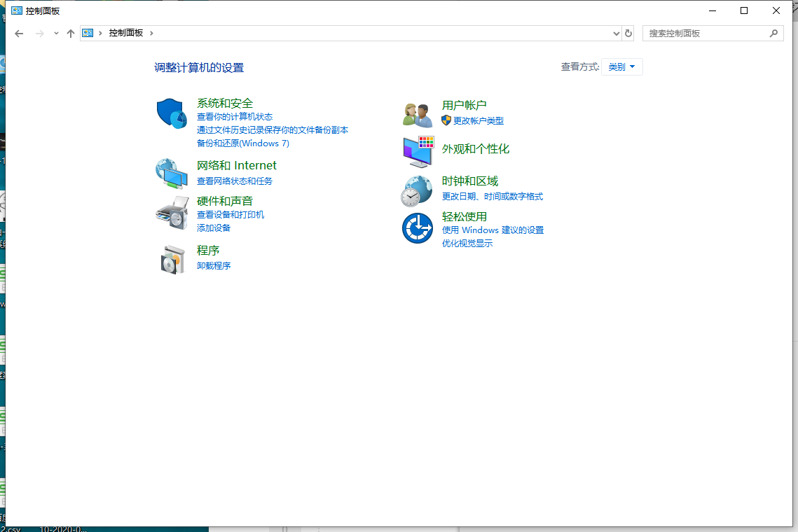Viewport: 798px width, 532px height.
Task: Open the Network and Internet globe icon
Action: (172, 174)
